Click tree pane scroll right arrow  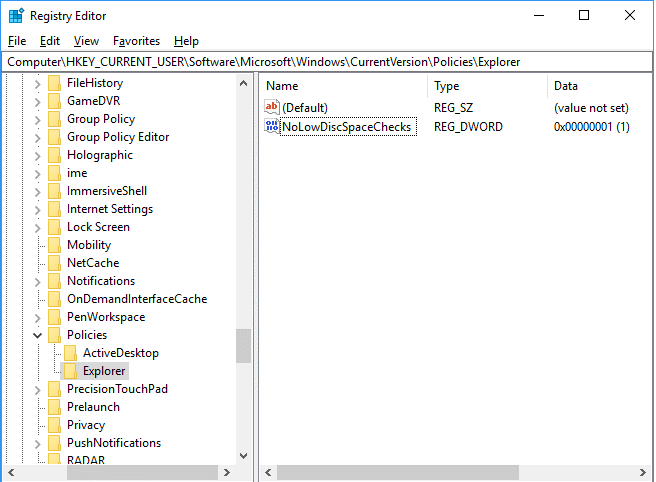tap(227, 472)
